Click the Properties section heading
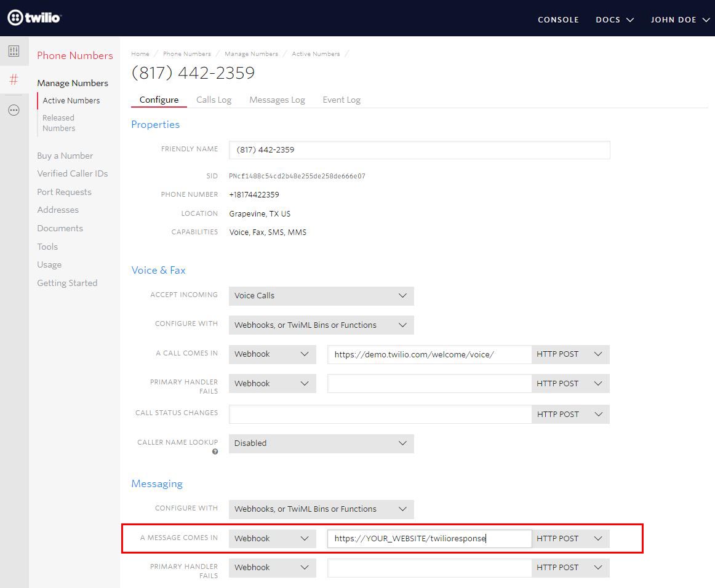 pos(156,124)
